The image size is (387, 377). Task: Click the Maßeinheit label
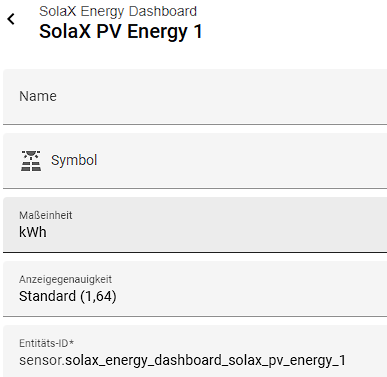tap(46, 215)
